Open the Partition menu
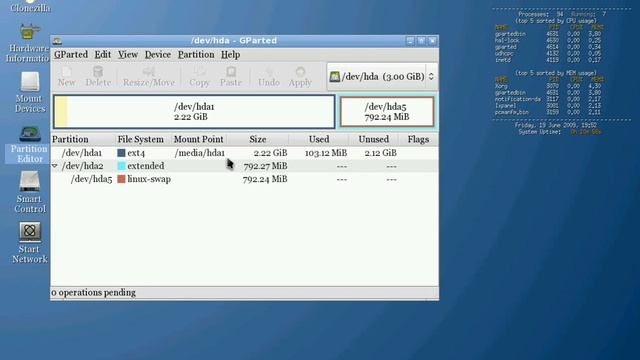This screenshot has height=360, width=640. point(196,55)
